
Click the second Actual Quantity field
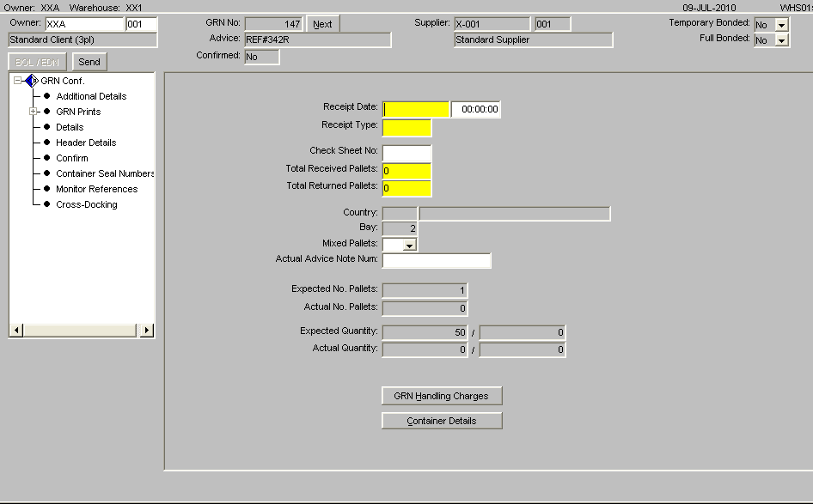tap(523, 349)
